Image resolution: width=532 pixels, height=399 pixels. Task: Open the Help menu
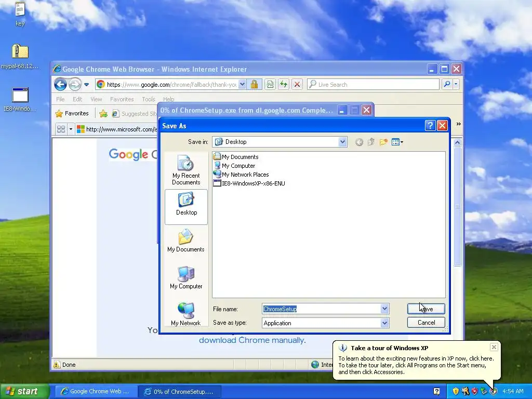(x=169, y=99)
